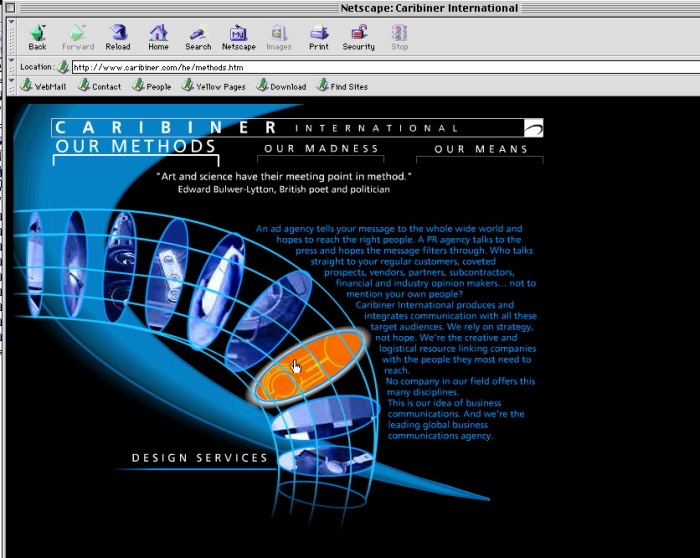Click the second blue oval image from the left
This screenshot has width=700, height=558.
click(x=74, y=263)
